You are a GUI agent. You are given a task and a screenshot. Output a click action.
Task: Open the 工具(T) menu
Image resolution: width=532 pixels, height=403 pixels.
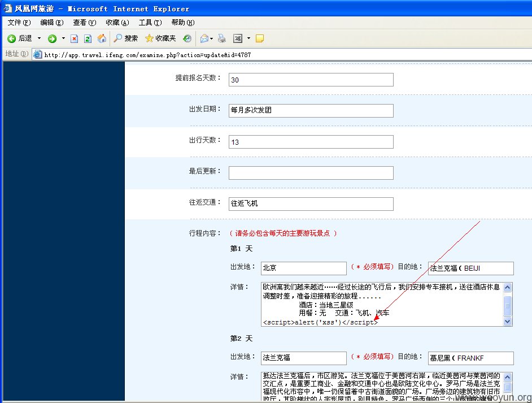[x=150, y=23]
